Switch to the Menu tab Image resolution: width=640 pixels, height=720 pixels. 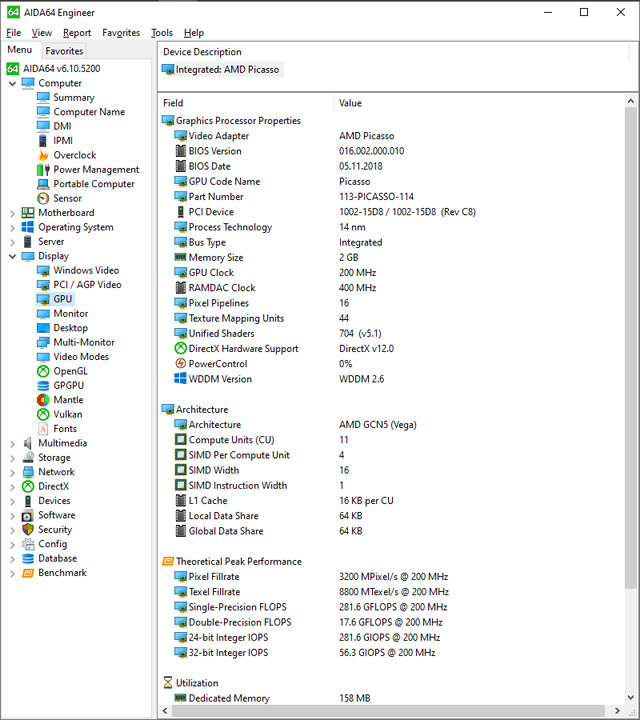20,50
